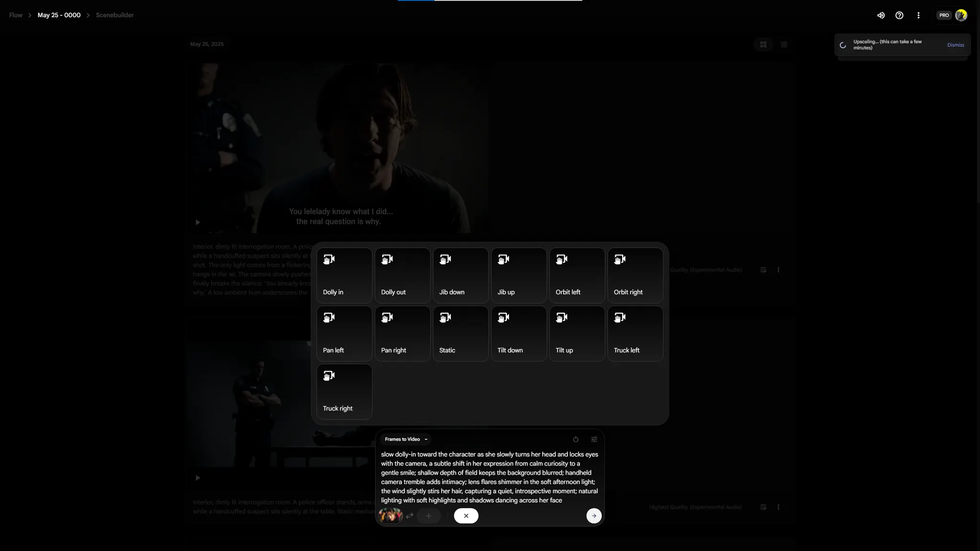The image size is (980, 551).
Task: Choose the Orbit left camera preset
Action: [x=577, y=275]
